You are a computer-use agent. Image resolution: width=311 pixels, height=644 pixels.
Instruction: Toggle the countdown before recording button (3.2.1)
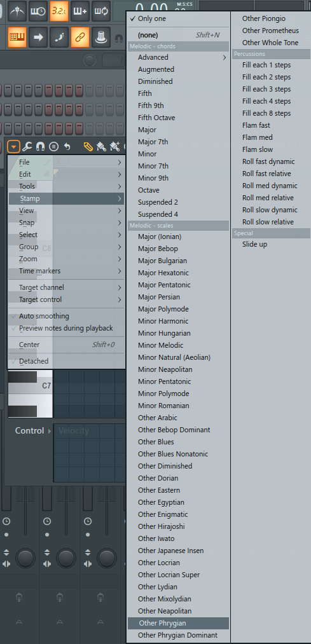59,10
